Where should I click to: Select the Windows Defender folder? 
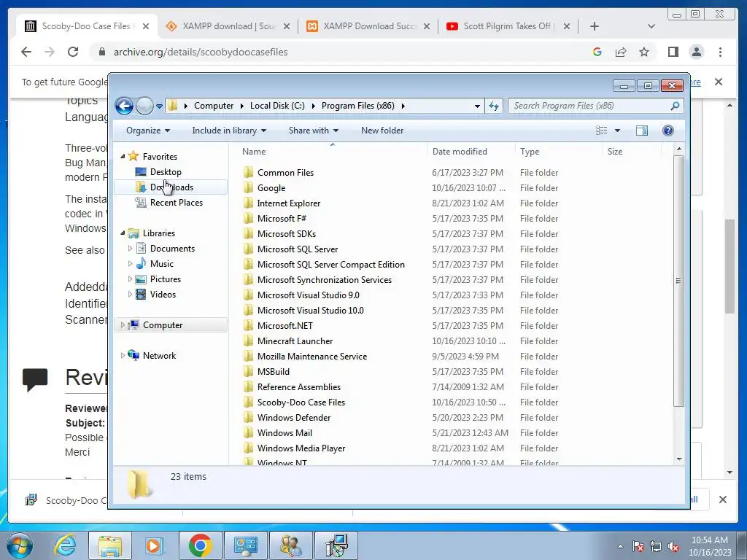click(x=294, y=418)
